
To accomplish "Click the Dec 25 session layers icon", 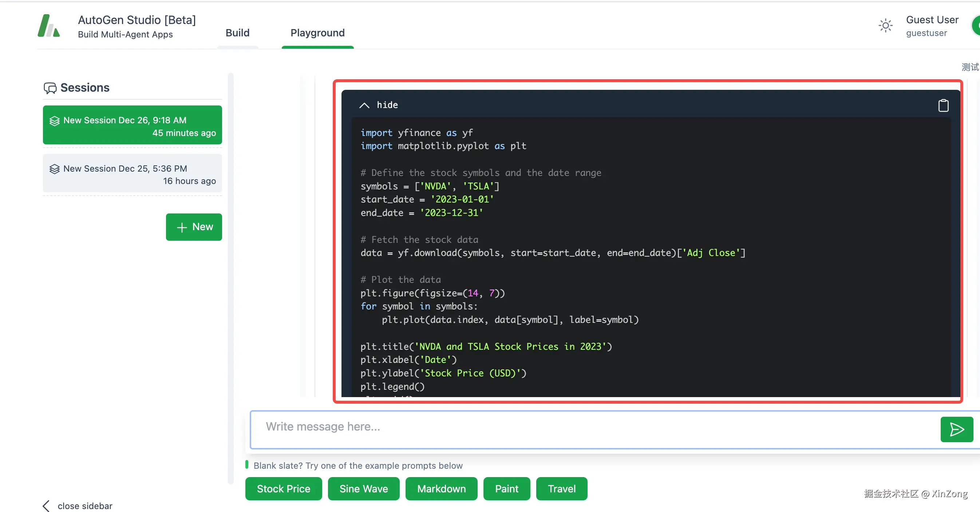I will pyautogui.click(x=54, y=169).
